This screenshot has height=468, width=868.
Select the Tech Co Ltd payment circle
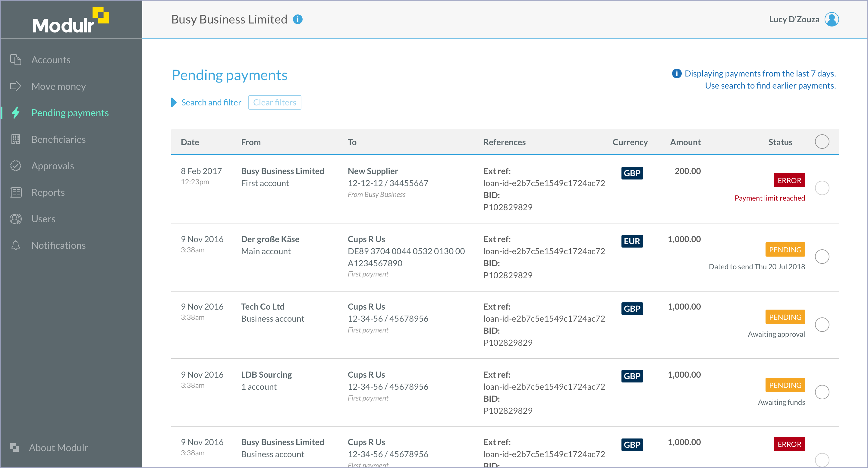[x=822, y=325]
